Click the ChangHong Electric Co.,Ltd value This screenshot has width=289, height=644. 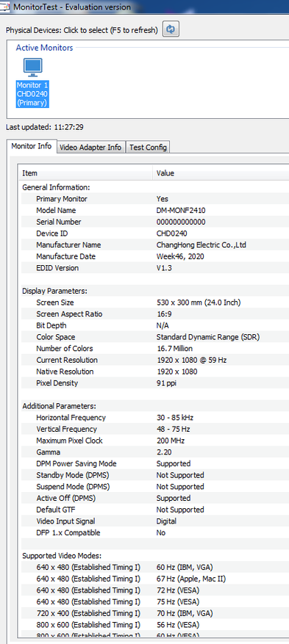tap(201, 245)
